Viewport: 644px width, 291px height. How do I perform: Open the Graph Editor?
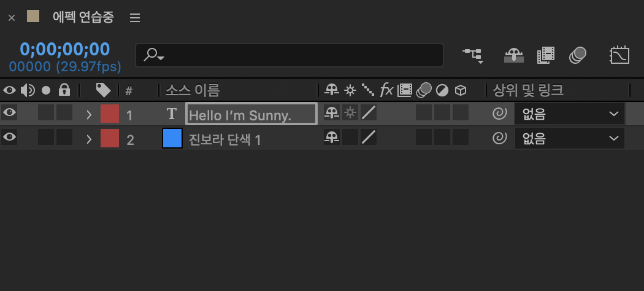pyautogui.click(x=619, y=55)
